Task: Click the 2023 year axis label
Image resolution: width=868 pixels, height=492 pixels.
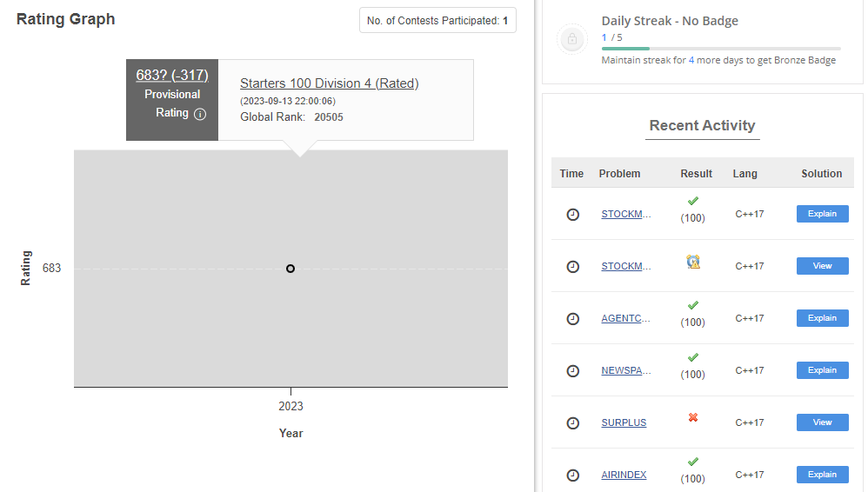Action: 290,406
